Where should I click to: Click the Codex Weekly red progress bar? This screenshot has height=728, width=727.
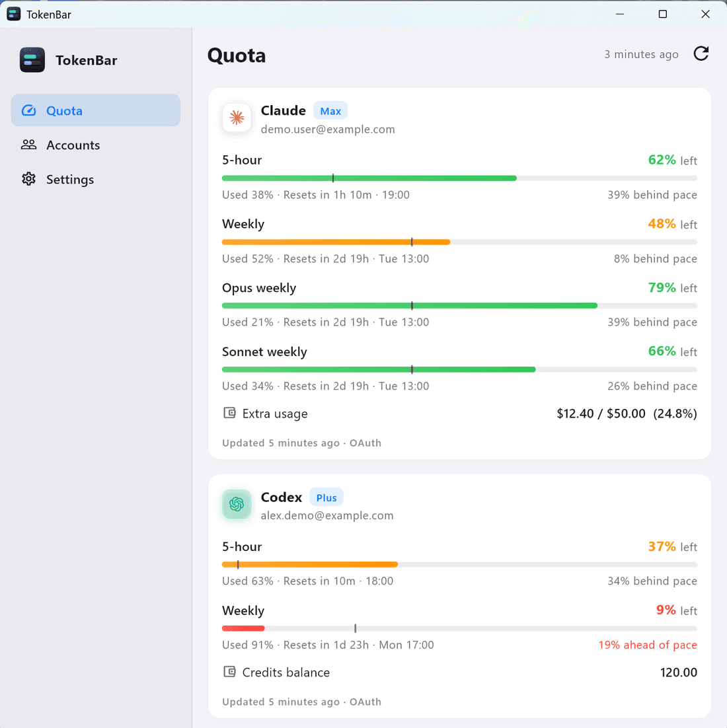pos(459,628)
